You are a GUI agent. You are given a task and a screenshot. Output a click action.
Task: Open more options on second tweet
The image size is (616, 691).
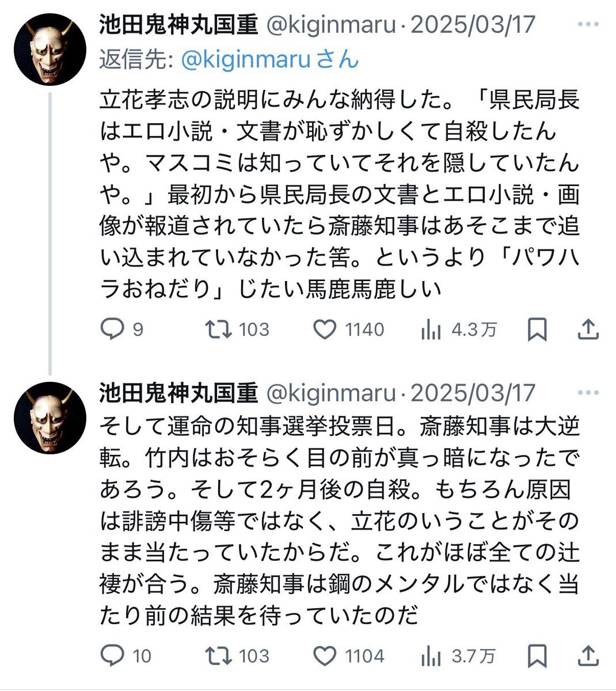(588, 393)
